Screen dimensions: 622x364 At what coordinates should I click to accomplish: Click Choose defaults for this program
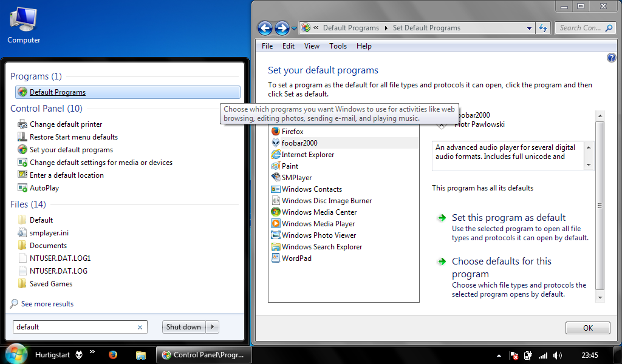501,268
